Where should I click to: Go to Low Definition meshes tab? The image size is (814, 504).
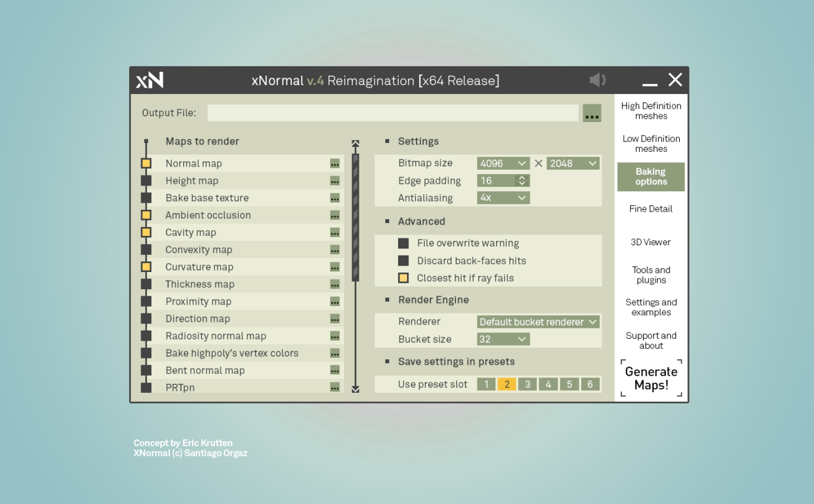point(651,144)
